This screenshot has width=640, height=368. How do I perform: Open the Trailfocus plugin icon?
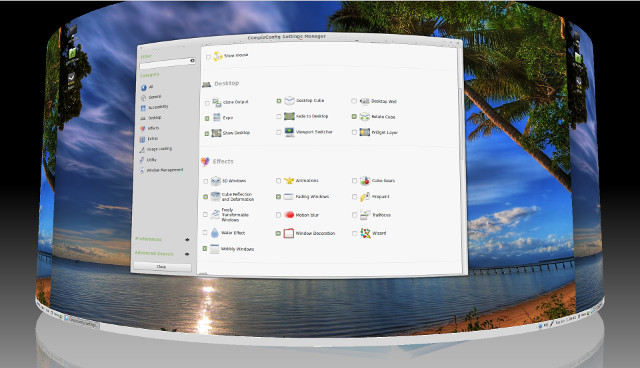[365, 215]
